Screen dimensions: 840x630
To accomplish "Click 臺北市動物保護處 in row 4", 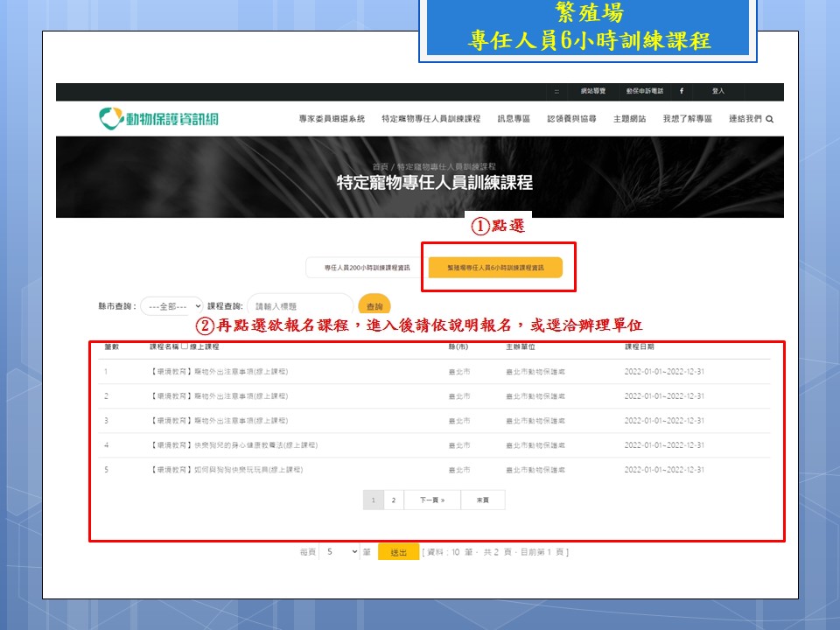I will click(535, 445).
